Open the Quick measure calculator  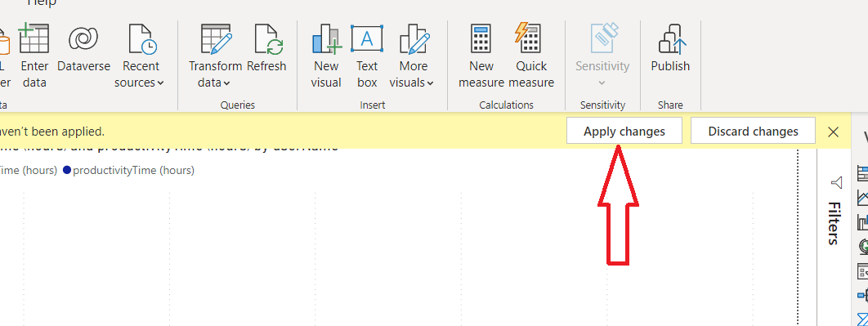531,56
